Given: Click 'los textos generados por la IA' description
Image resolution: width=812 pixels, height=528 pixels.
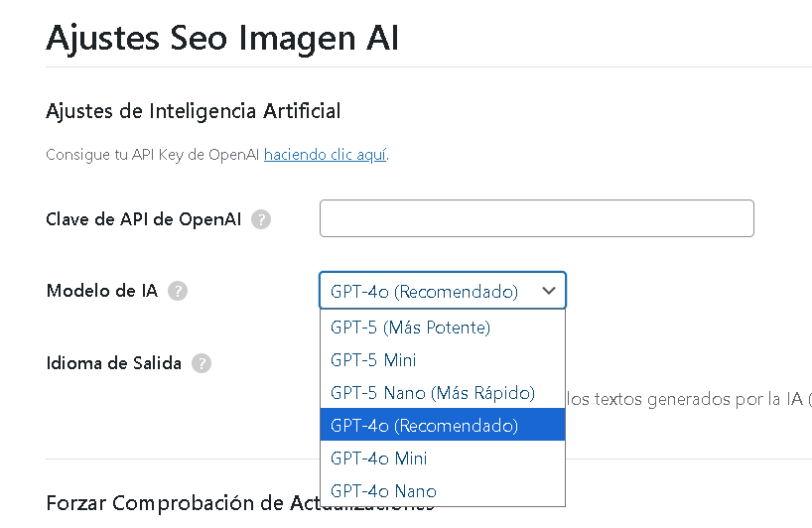Looking at the screenshot, I should pyautogui.click(x=685, y=399).
